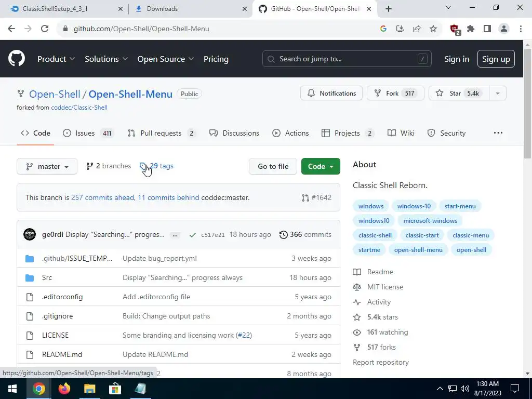Click the Sign up button
Screen dimensions: 532x399
click(x=496, y=59)
